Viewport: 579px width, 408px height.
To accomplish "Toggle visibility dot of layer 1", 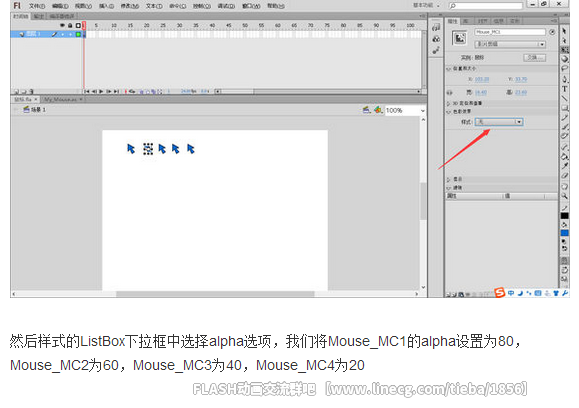I will tap(62, 34).
